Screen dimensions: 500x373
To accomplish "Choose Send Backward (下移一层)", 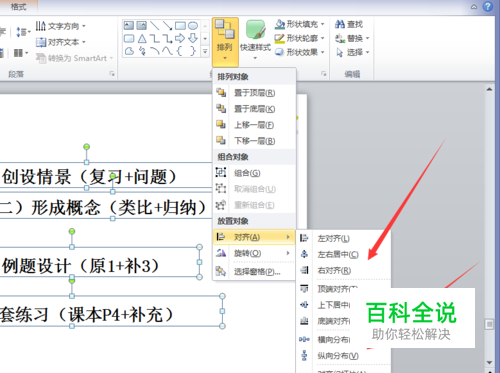I will (254, 141).
